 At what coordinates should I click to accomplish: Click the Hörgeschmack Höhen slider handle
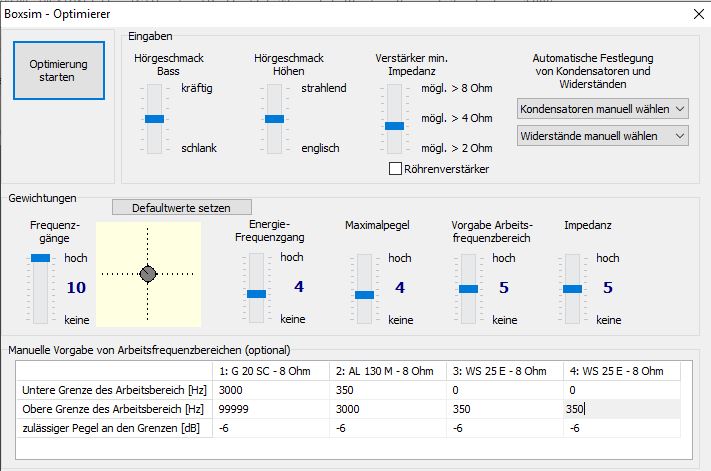(x=274, y=119)
